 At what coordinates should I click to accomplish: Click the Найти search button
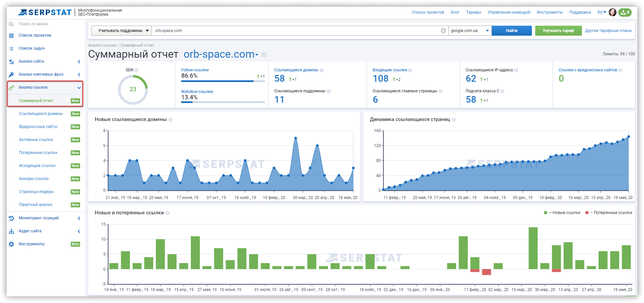(512, 31)
